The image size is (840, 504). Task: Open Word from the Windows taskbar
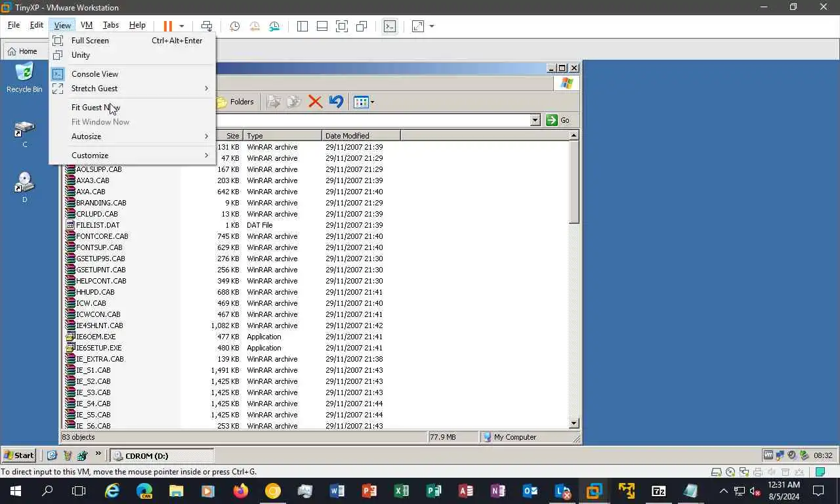pyautogui.click(x=337, y=490)
